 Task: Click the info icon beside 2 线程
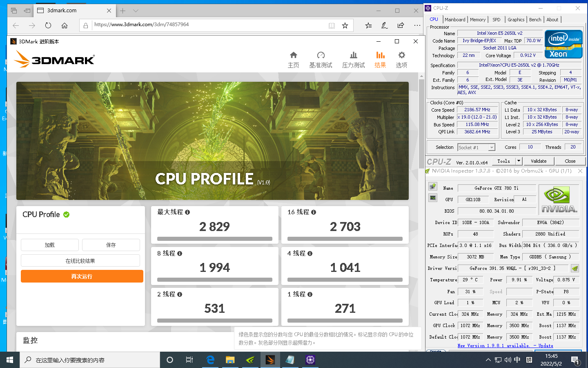tap(180, 294)
